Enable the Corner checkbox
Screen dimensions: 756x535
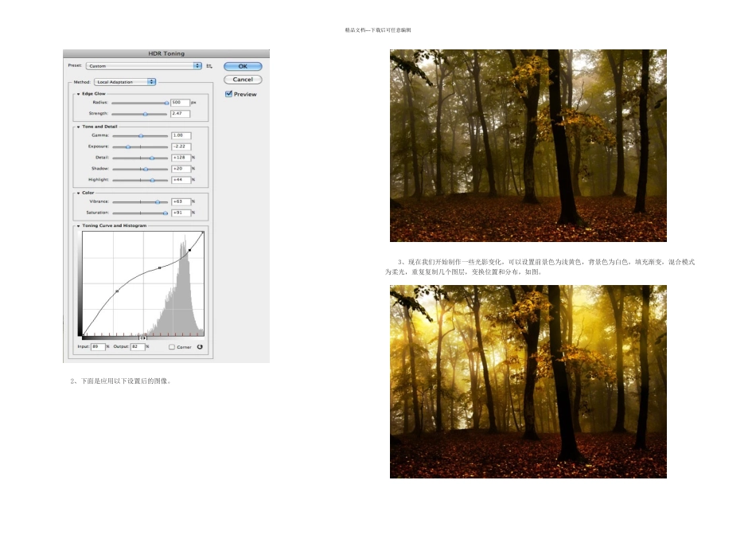[172, 347]
